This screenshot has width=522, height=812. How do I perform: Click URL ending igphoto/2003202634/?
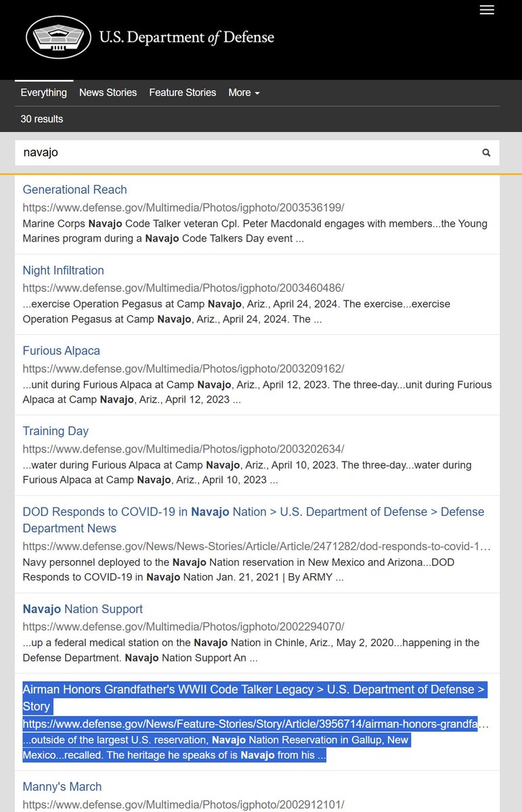pos(183,449)
